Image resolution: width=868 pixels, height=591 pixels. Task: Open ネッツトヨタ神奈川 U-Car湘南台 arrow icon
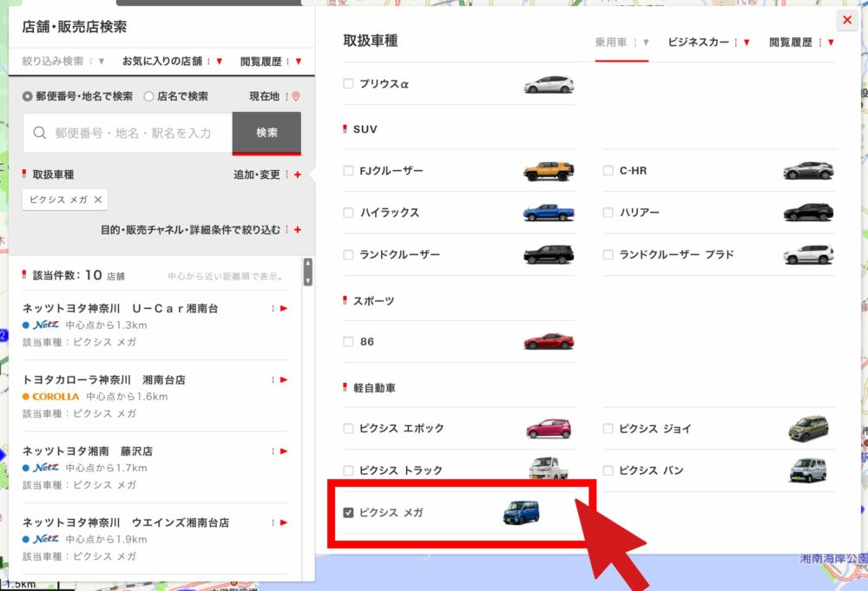pos(284,308)
